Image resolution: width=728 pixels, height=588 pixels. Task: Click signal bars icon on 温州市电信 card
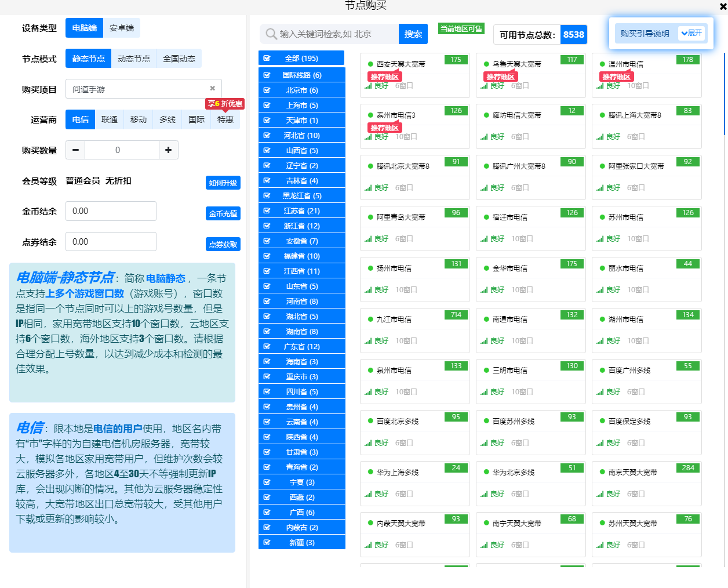point(600,86)
